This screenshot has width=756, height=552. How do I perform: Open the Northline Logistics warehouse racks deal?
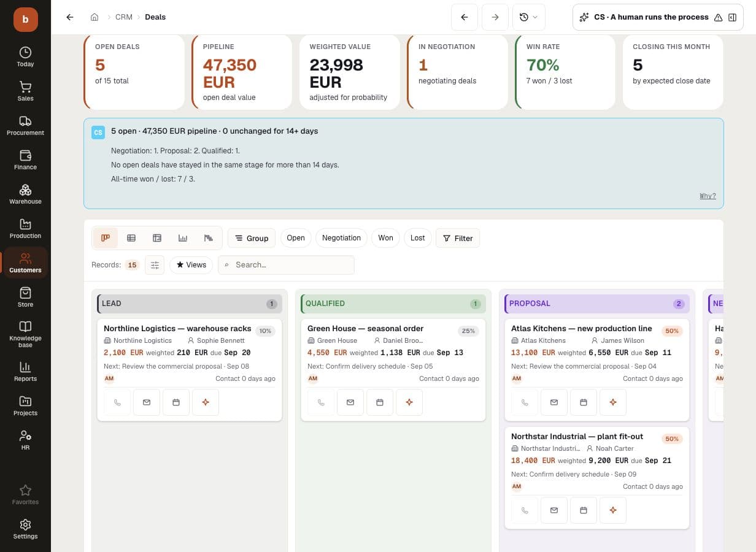click(177, 329)
